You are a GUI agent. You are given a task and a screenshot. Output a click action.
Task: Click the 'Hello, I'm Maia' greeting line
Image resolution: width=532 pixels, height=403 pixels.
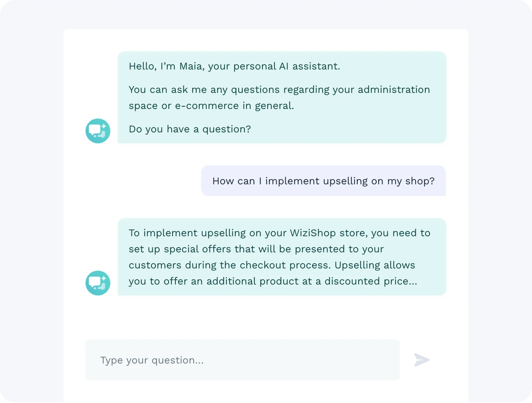(x=234, y=66)
